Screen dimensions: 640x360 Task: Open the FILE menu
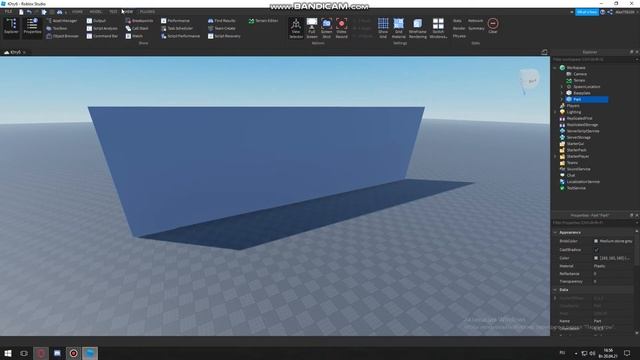coord(8,12)
